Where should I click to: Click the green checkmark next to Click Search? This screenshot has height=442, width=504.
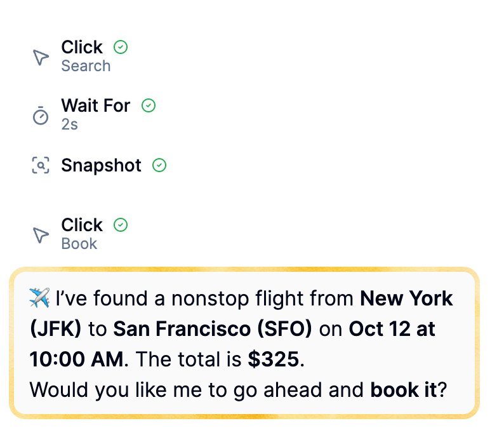click(x=121, y=47)
